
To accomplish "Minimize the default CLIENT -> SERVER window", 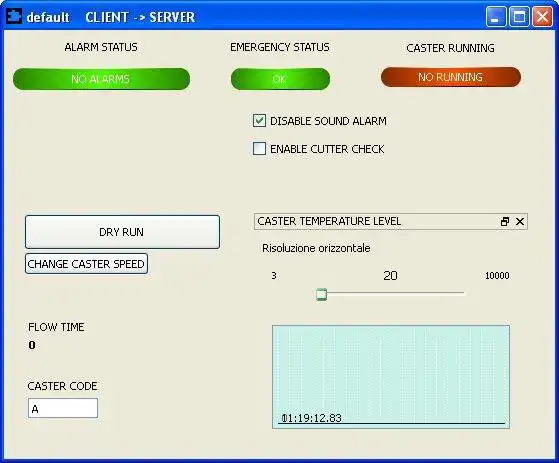I will point(496,17).
